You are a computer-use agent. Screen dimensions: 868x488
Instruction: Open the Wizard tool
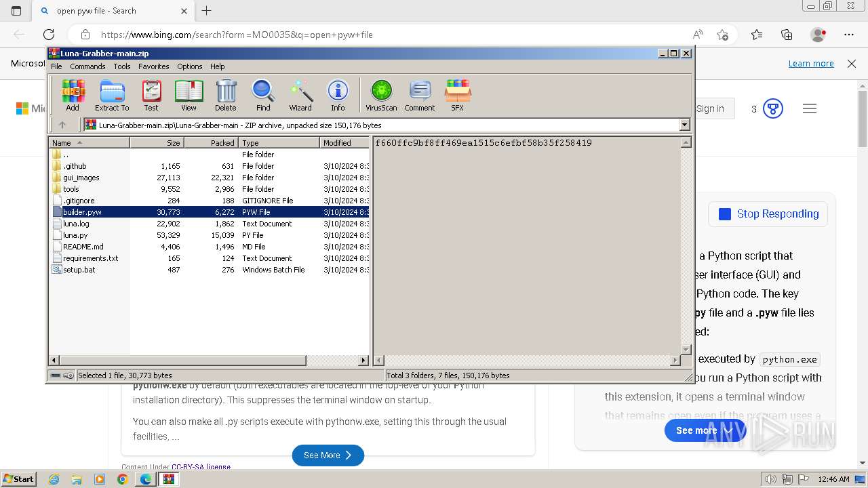(300, 96)
